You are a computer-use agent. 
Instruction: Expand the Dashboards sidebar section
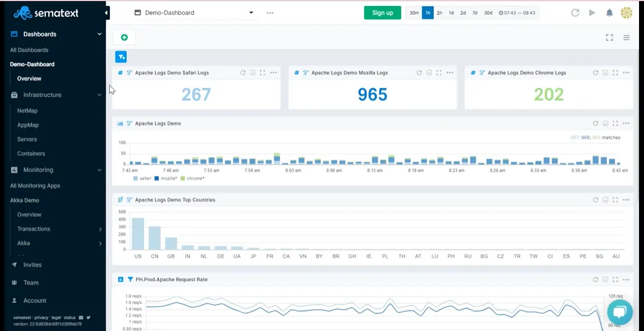(x=99, y=34)
